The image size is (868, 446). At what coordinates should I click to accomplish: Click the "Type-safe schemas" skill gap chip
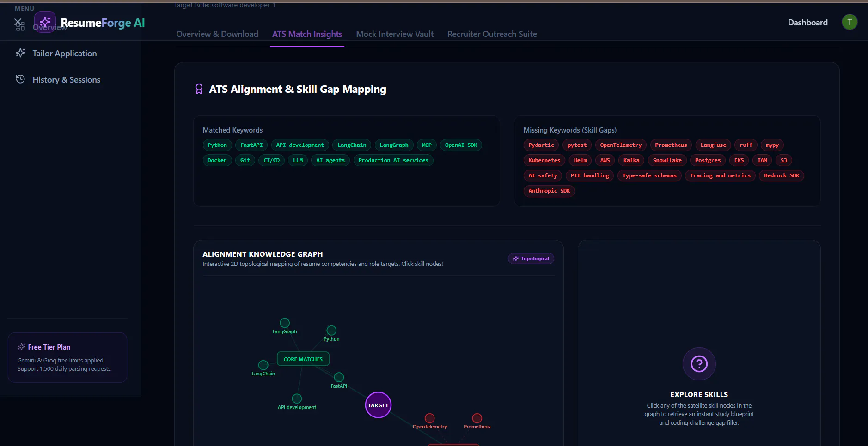(649, 175)
